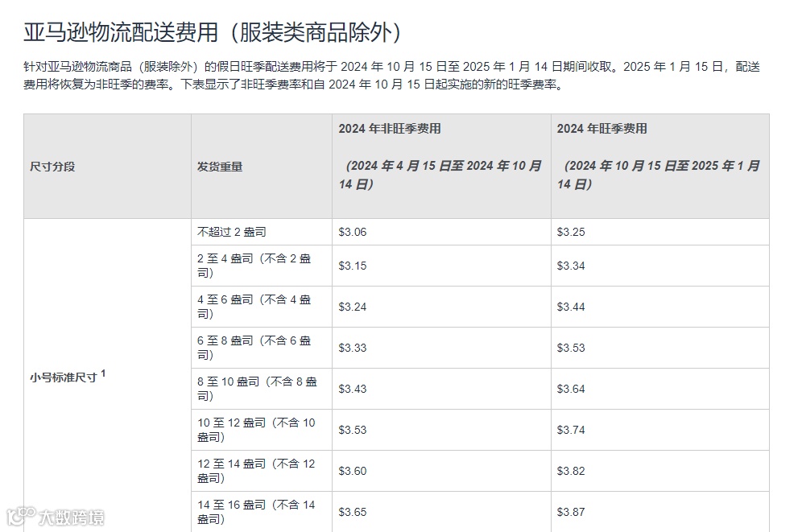Viewport: 802px width, 532px height.
Task: Click the peak $3.53 in the 6 至 8 盎司 row
Action: (571, 348)
